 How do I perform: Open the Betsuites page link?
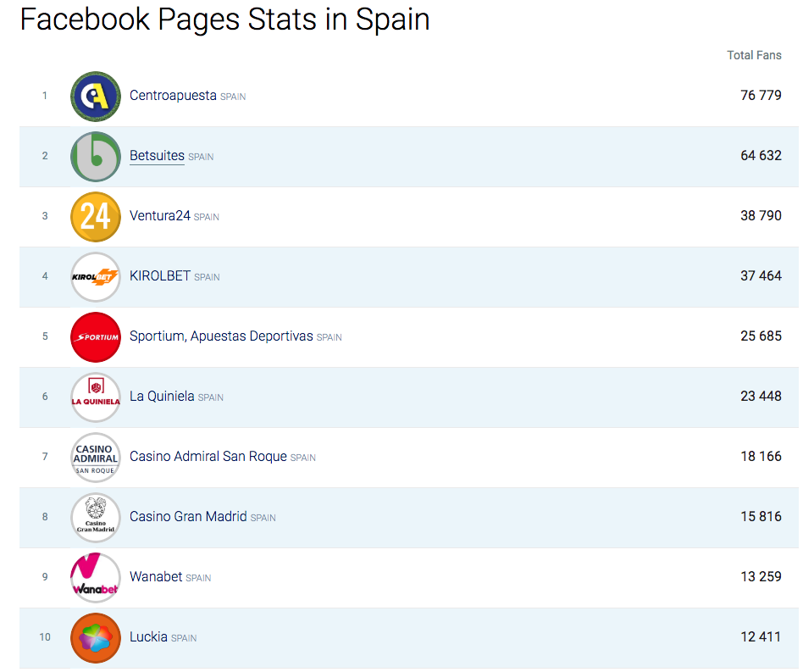tap(158, 156)
